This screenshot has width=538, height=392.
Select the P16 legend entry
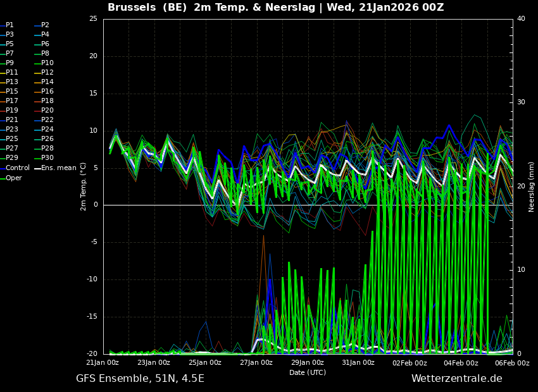tap(47, 92)
